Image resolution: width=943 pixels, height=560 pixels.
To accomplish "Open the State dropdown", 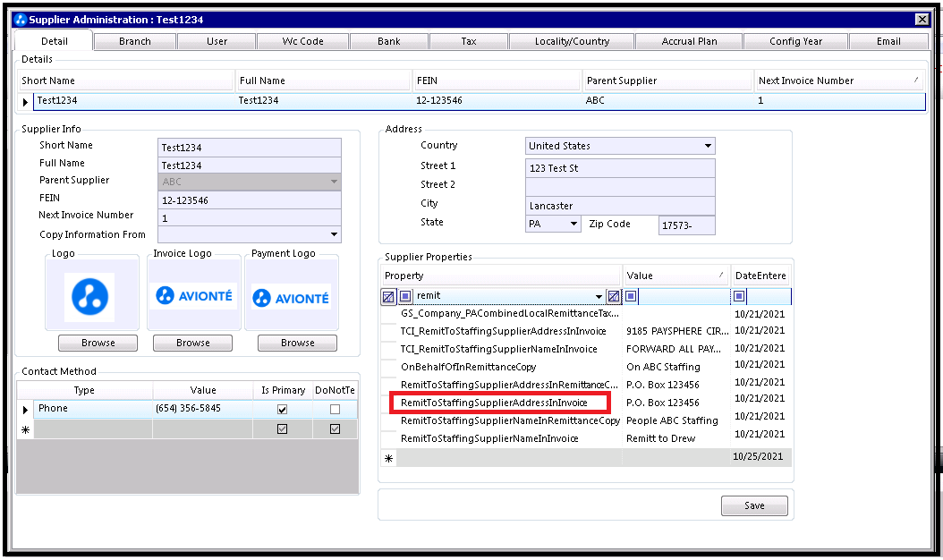I will click(x=573, y=224).
